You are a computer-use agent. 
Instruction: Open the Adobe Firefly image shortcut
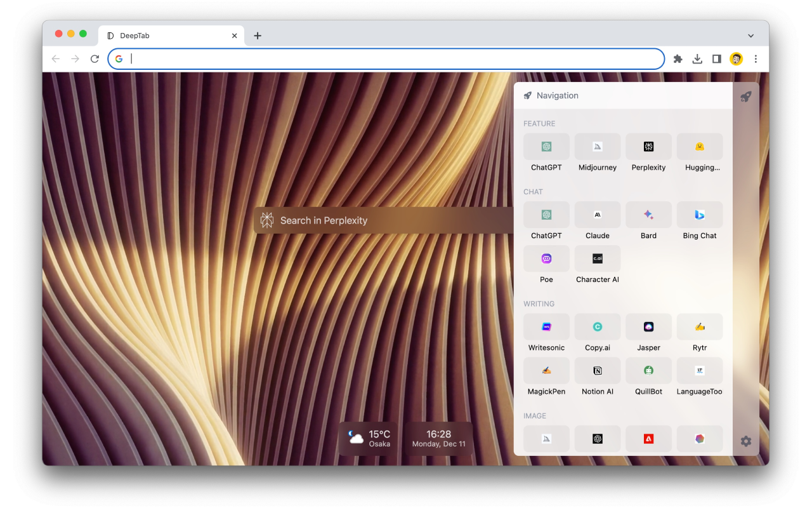(648, 438)
